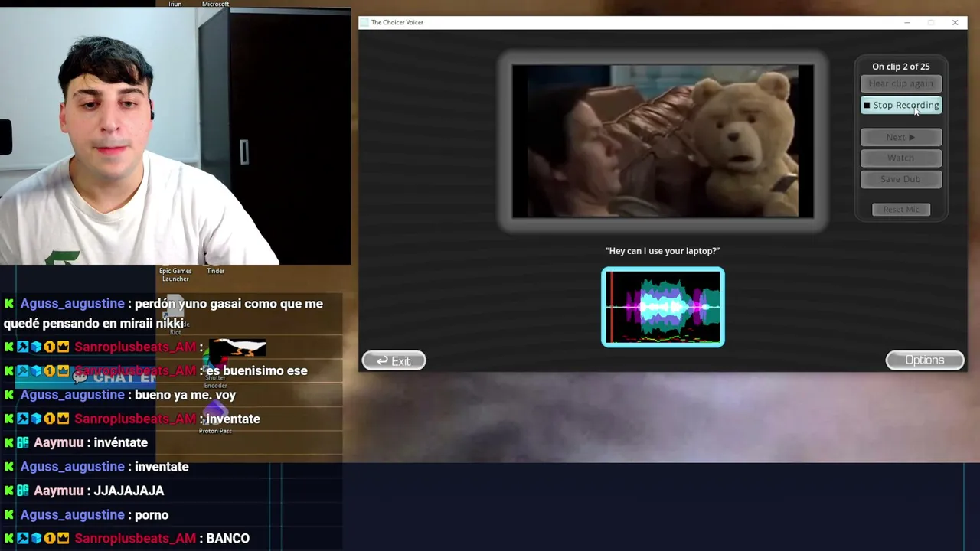Image resolution: width=980 pixels, height=551 pixels.
Task: Click the play arrow beside Next
Action: coord(911,137)
